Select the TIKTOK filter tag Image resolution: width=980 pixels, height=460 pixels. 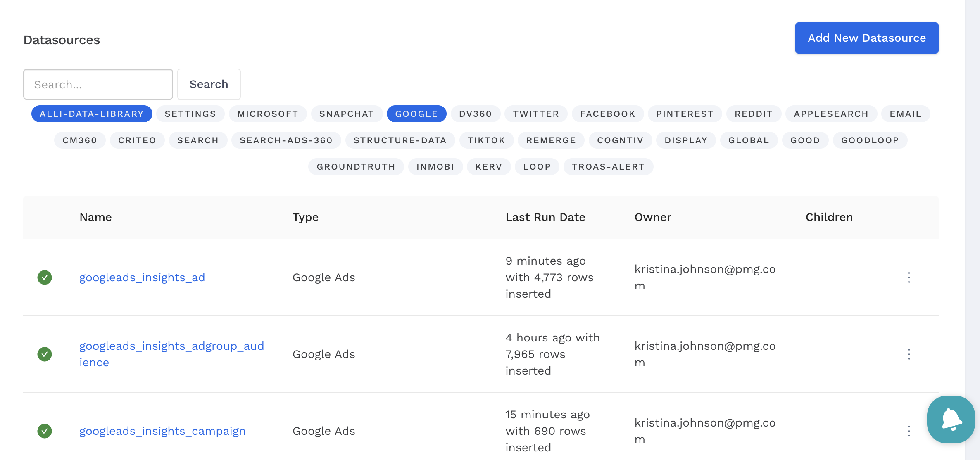pyautogui.click(x=486, y=140)
